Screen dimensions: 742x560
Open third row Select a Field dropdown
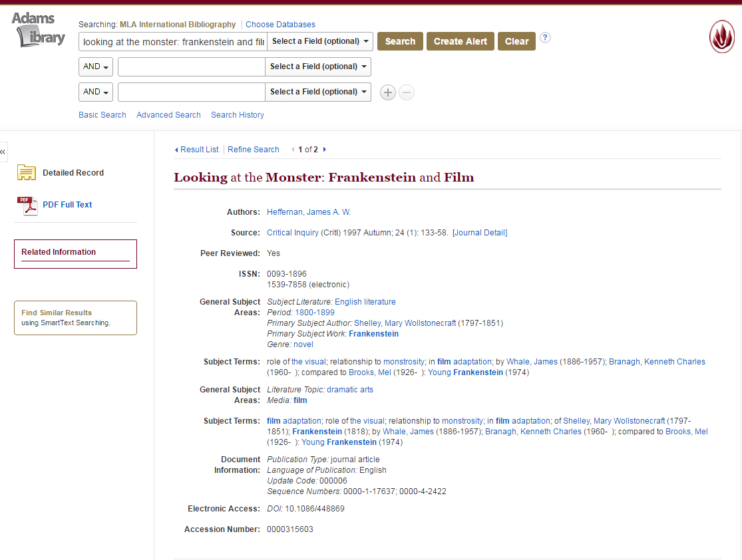tap(318, 92)
